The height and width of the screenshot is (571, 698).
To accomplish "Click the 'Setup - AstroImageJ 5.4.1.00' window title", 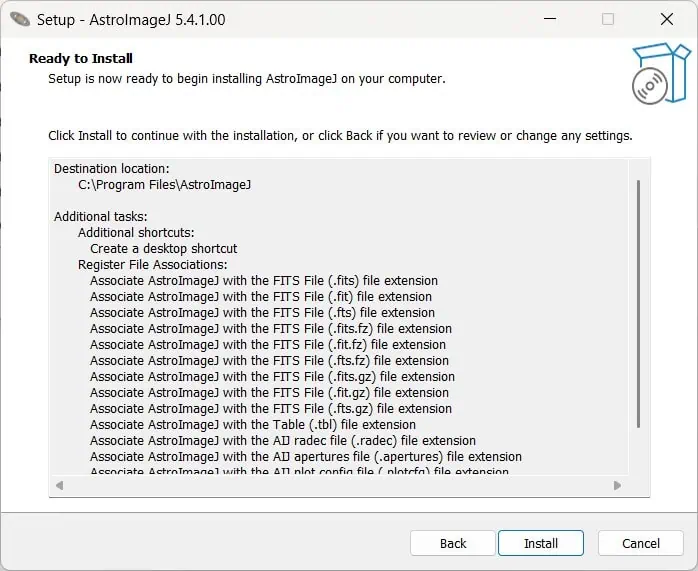I will click(x=131, y=20).
